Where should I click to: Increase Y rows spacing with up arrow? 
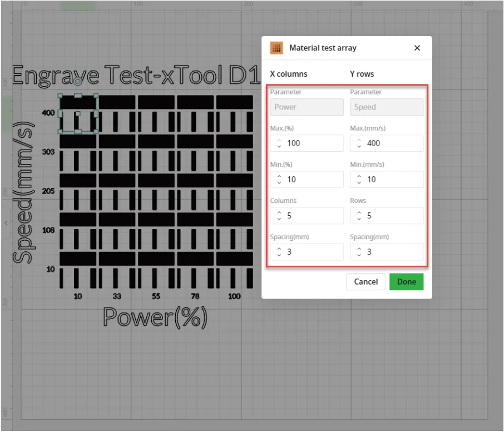click(359, 249)
